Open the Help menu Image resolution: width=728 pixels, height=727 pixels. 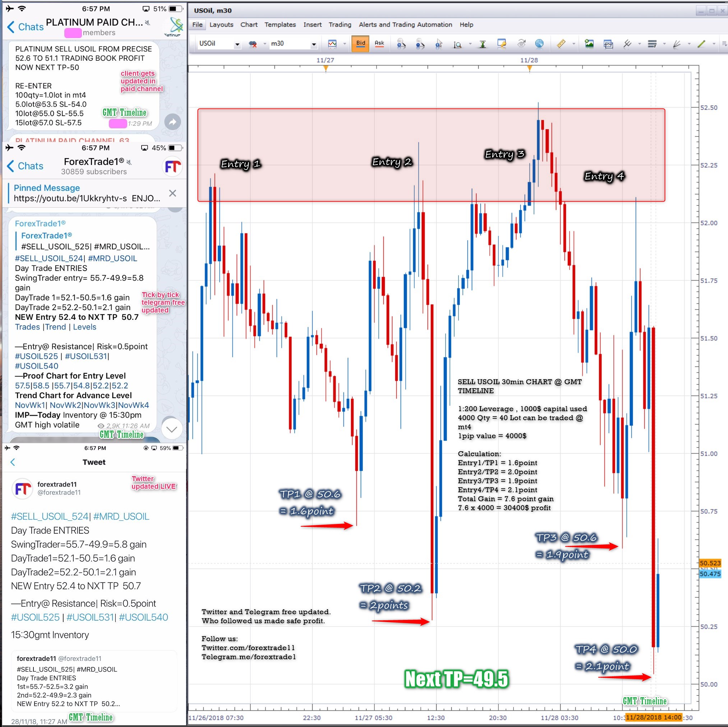pos(466,24)
